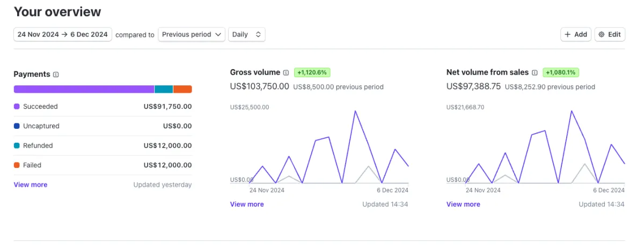Click the purple Succeeded segment of payments bar
The height and width of the screenshot is (250, 644).
84,89
